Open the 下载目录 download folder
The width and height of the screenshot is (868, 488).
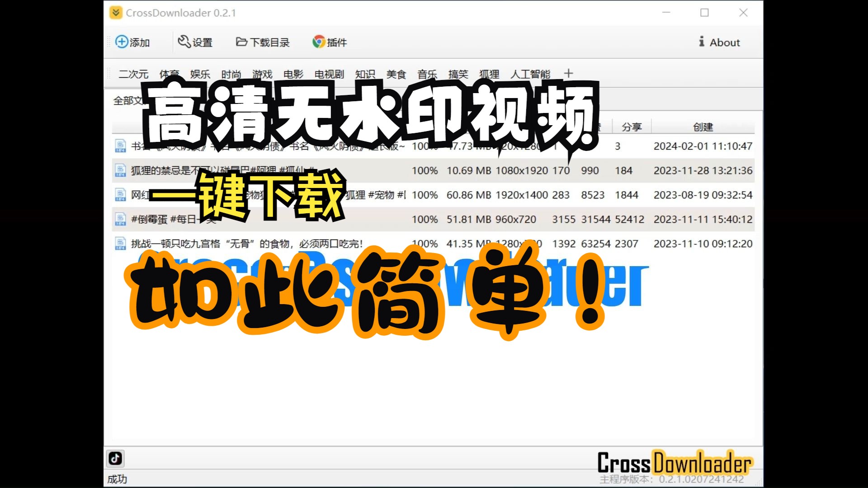pos(263,42)
